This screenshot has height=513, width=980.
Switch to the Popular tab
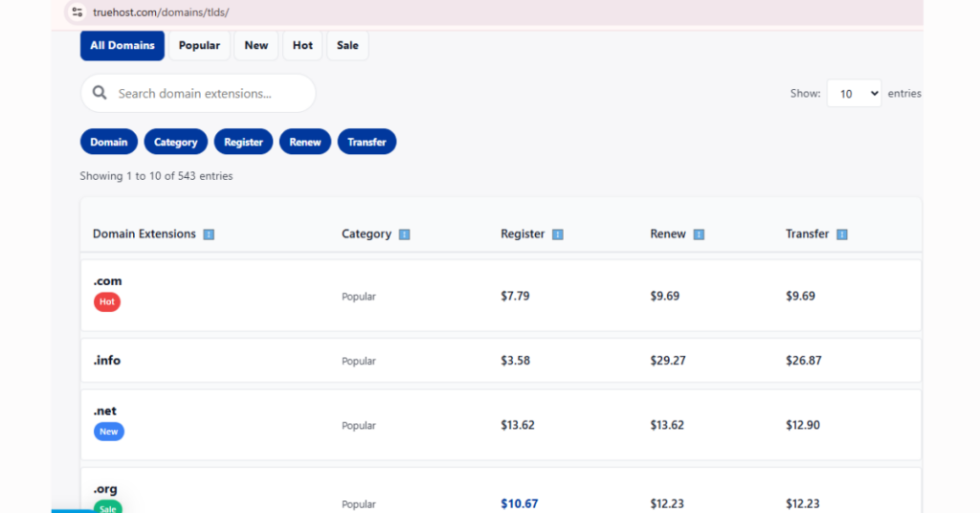click(199, 46)
